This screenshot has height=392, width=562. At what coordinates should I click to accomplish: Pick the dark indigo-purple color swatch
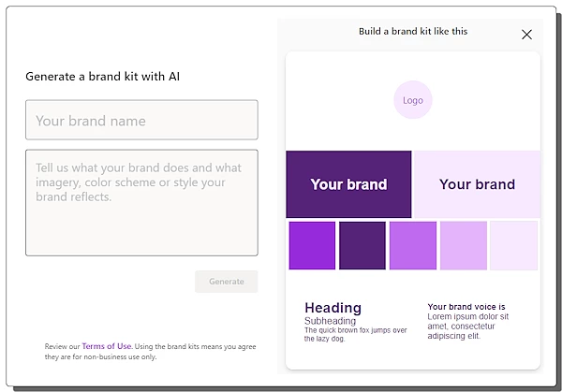362,245
